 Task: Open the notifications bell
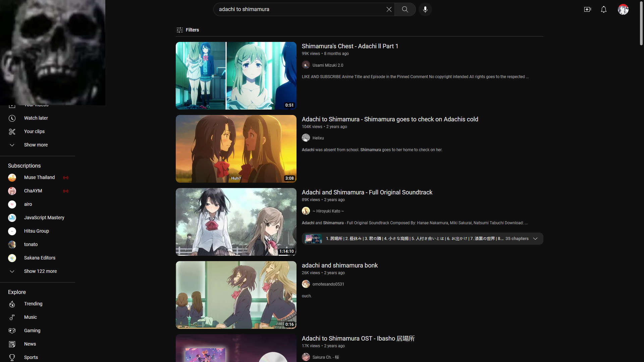[x=603, y=9]
